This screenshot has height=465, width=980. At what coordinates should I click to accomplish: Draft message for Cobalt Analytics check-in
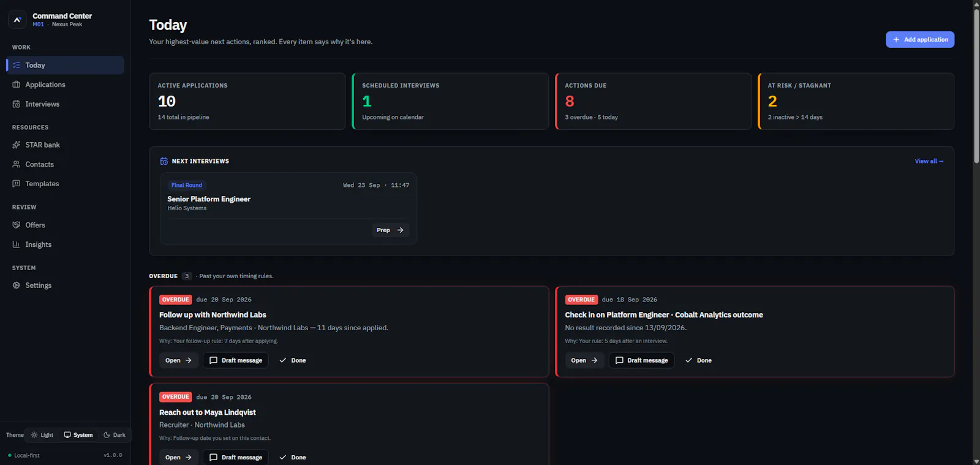[x=641, y=360]
